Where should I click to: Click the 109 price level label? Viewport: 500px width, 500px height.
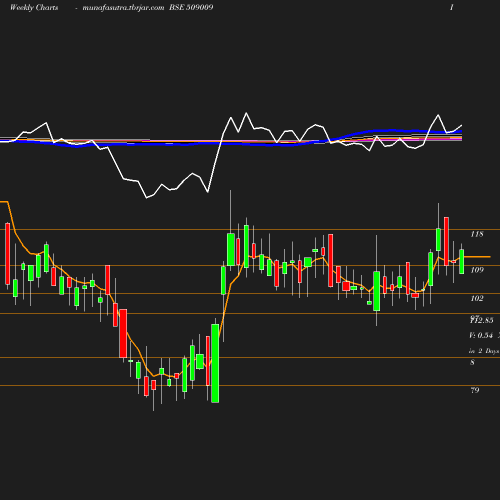[477, 270]
